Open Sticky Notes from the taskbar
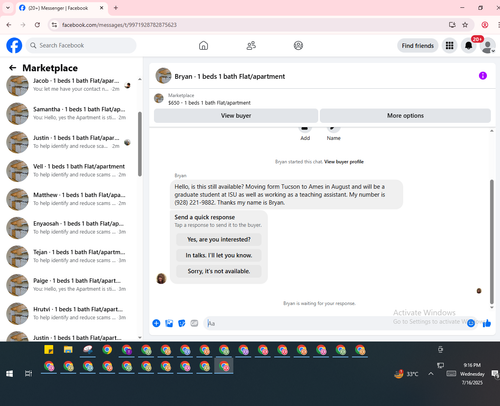Screen dimensions: 500x406 tap(49, 350)
